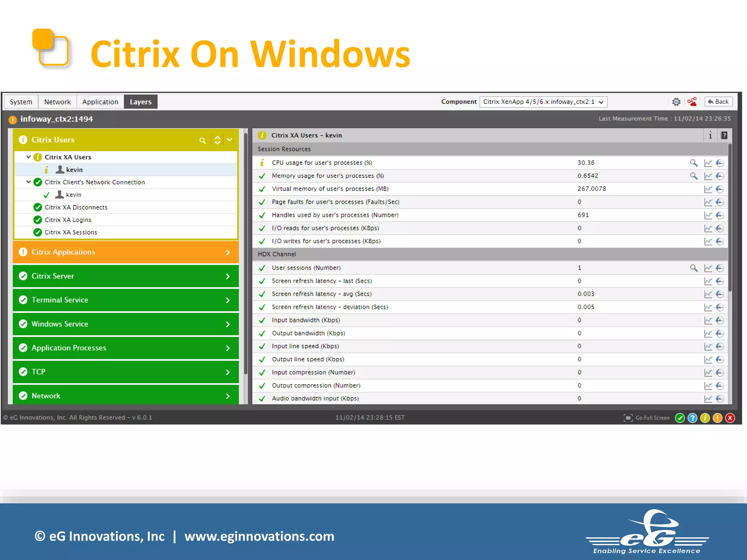Open the help '?' icon in Citrix XA Users panel header
The width and height of the screenshot is (747, 560).
(x=724, y=135)
